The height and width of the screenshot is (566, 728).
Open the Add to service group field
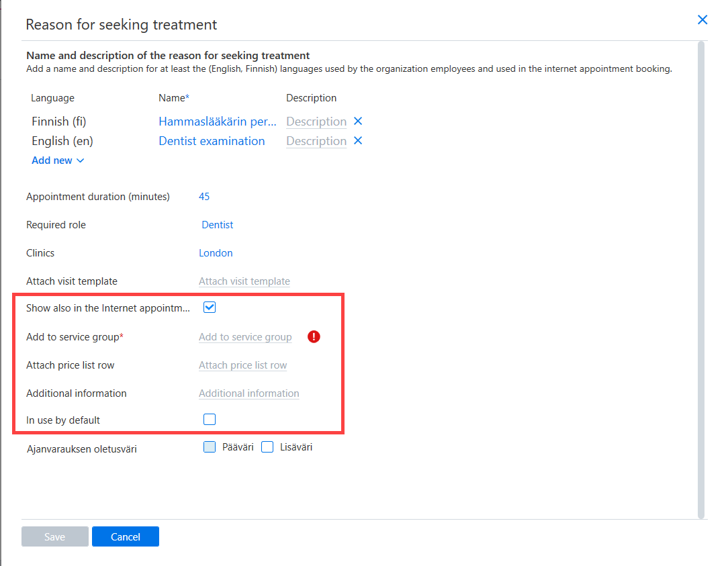[245, 337]
